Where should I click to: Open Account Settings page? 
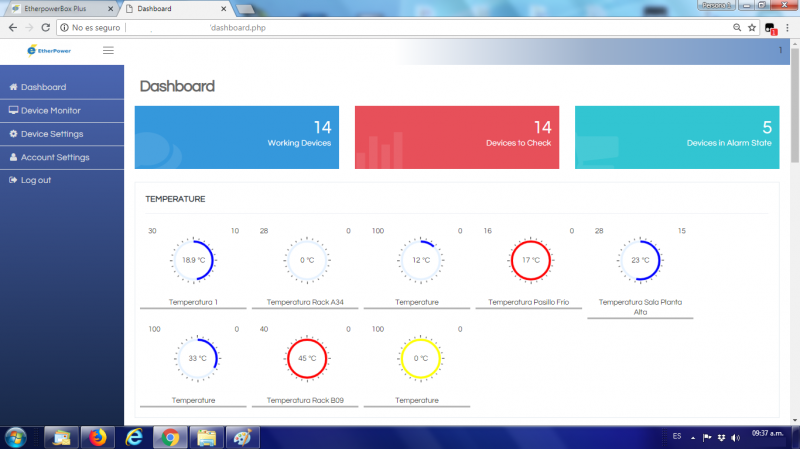coord(54,157)
